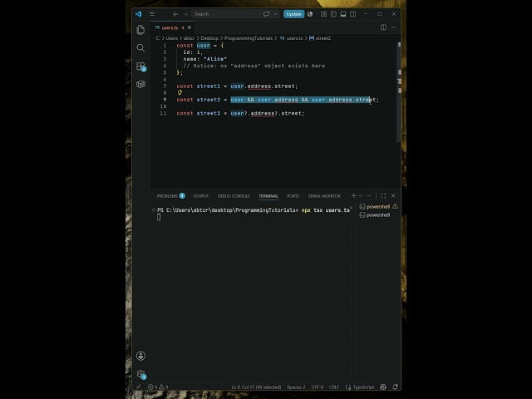Image resolution: width=532 pixels, height=399 pixels.
Task: Click the lightbulb quick fix icon
Action: [x=180, y=92]
